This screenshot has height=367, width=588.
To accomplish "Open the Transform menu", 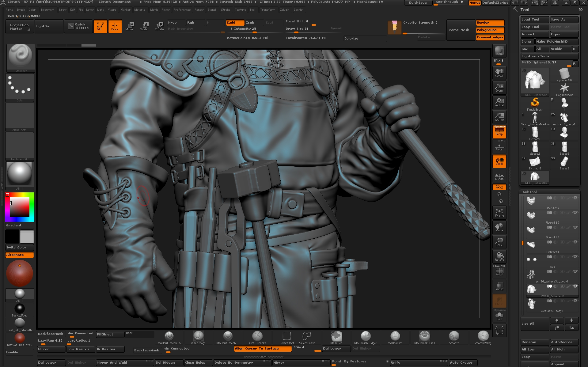I will coord(268,10).
